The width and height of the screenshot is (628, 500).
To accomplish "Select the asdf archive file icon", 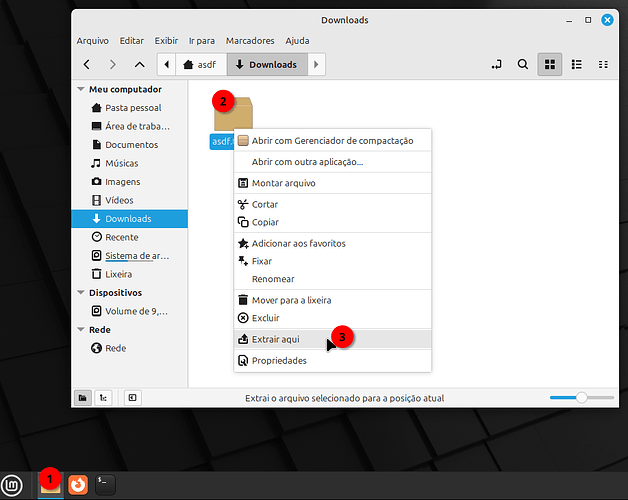I will [233, 114].
